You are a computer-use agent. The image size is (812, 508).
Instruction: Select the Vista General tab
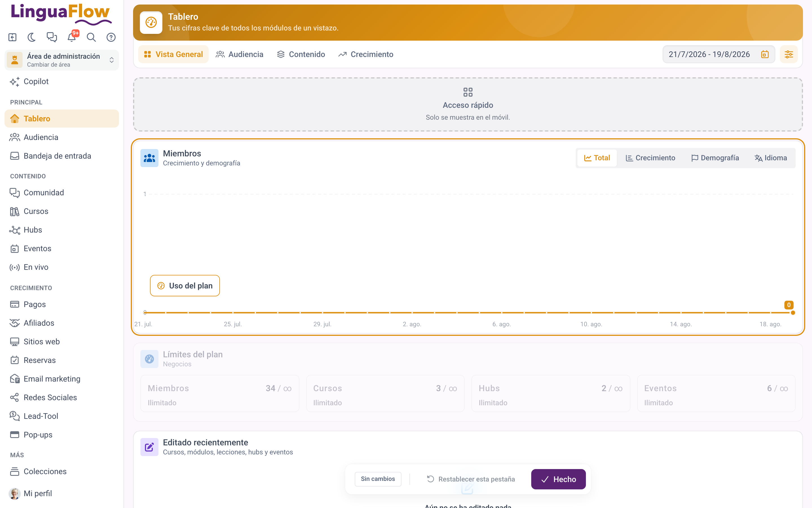tap(173, 54)
